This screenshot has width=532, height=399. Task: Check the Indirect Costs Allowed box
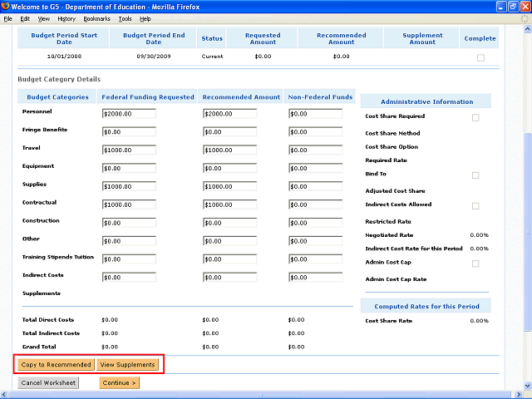coord(475,205)
